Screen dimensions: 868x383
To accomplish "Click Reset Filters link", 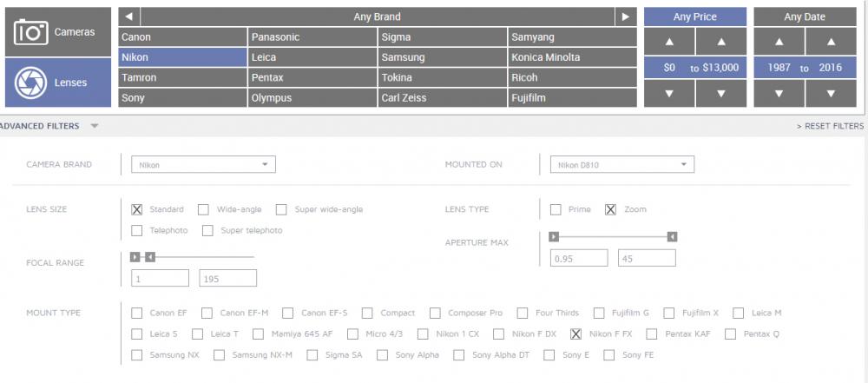I will click(x=831, y=127).
